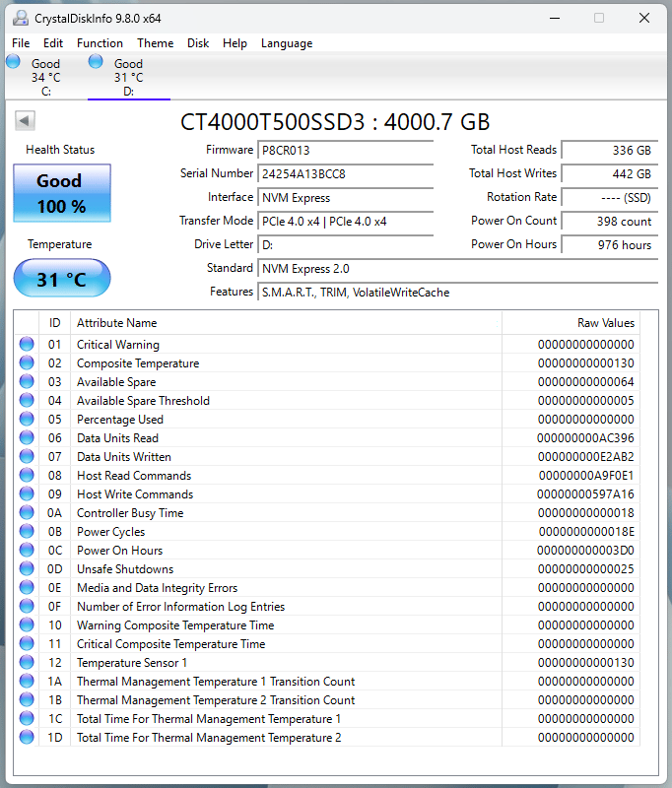Click status icon of Temperature Sensor 1 row
The height and width of the screenshot is (788, 672).
pos(27,662)
